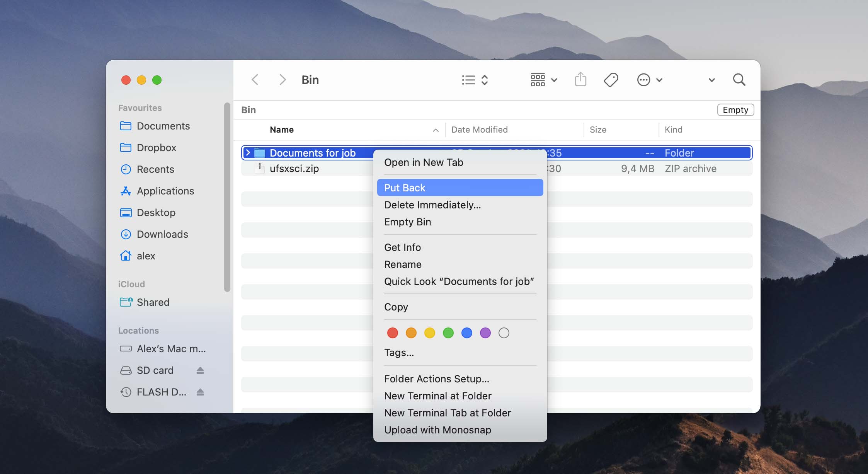Click the tag icon in toolbar
Viewport: 868px width, 474px height.
coord(611,80)
